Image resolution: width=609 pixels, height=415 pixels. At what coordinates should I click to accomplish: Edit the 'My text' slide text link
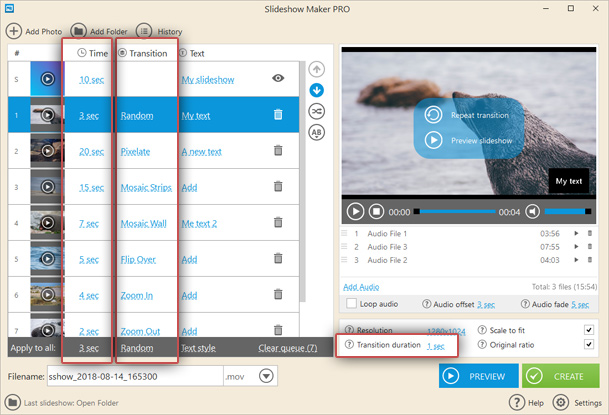196,116
